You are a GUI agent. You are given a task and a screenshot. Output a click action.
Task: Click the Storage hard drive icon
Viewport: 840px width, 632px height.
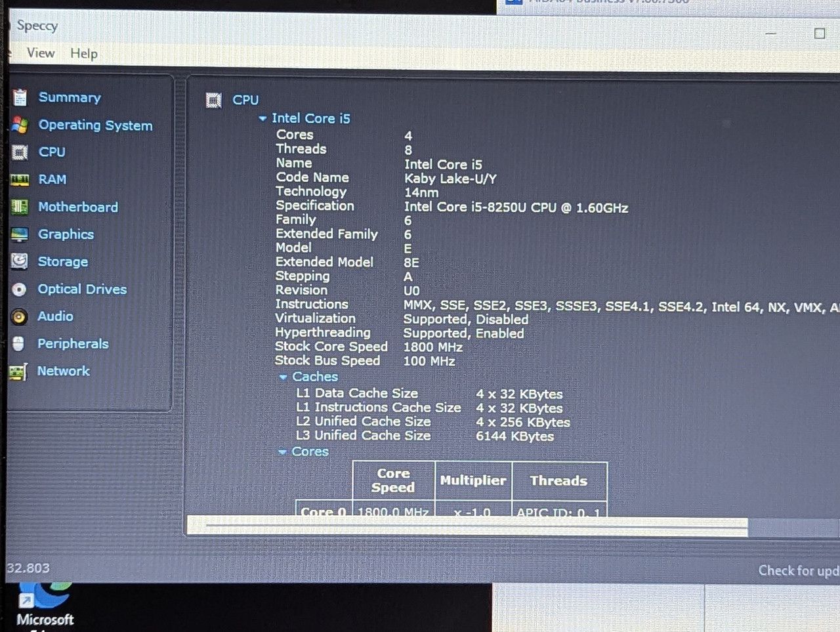[20, 261]
